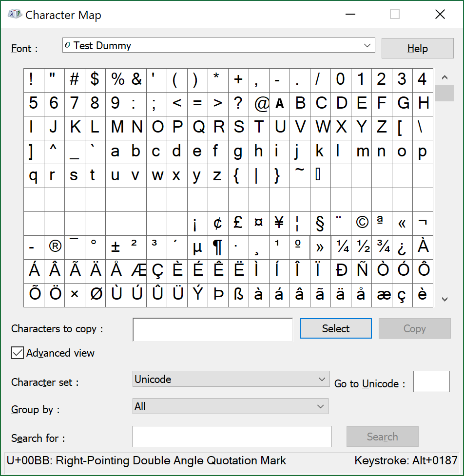This screenshot has height=476, width=464.
Task: Click the Character Map app icon in title bar
Action: 15,14
